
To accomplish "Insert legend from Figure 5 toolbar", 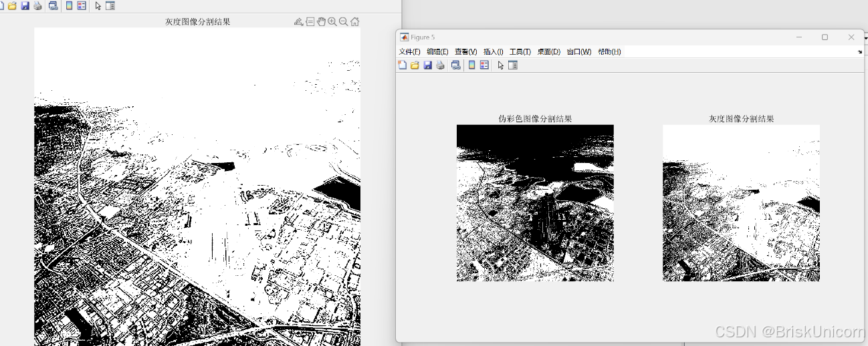I will (484, 65).
